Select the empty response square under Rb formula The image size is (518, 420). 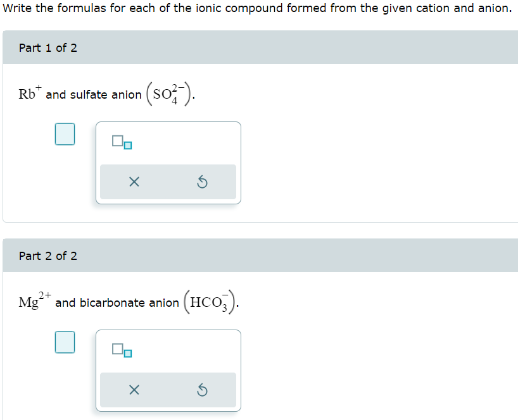[x=65, y=134]
